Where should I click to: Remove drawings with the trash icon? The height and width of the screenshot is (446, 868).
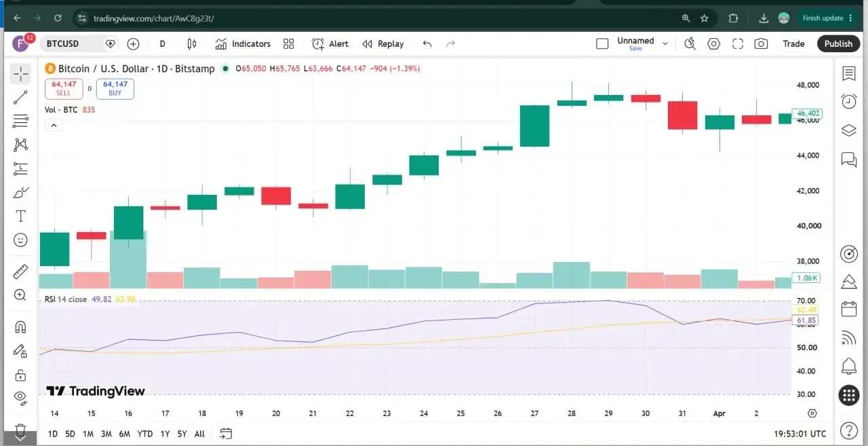20,430
